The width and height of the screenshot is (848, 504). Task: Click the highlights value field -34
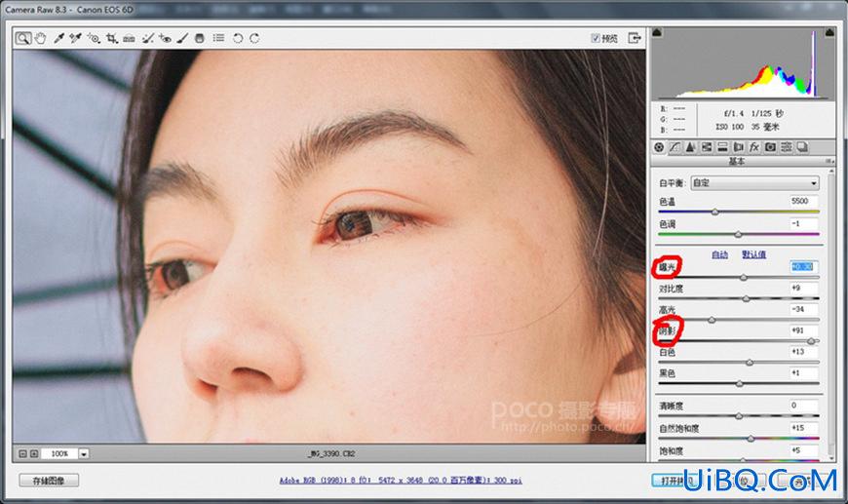[x=804, y=309]
